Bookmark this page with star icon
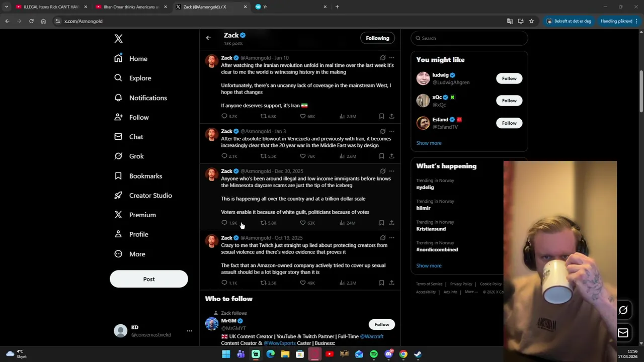Screen dimensions: 644x362 531,21
